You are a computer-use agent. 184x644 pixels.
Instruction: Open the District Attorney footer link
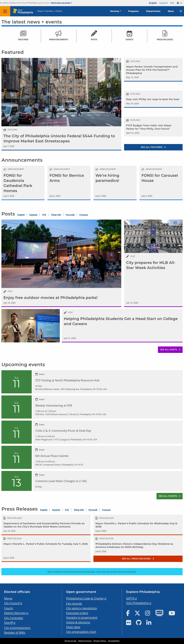pos(16,613)
